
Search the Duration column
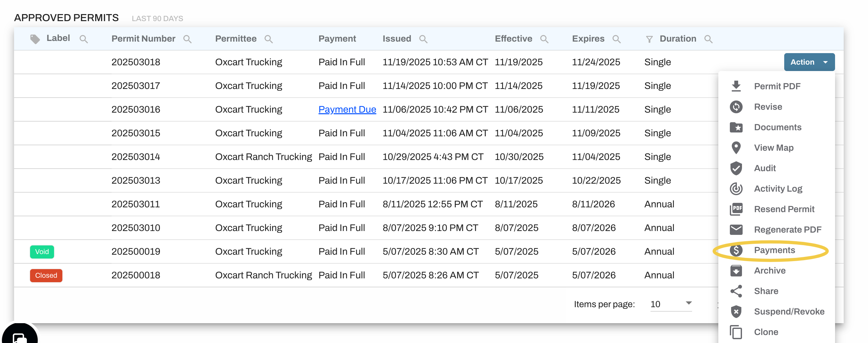pos(708,39)
